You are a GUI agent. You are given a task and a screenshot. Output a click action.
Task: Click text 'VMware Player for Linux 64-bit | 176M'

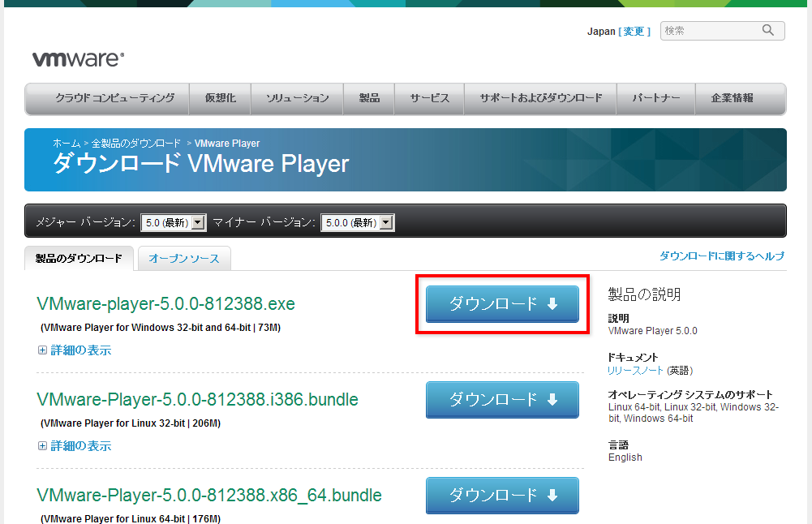pos(131,519)
